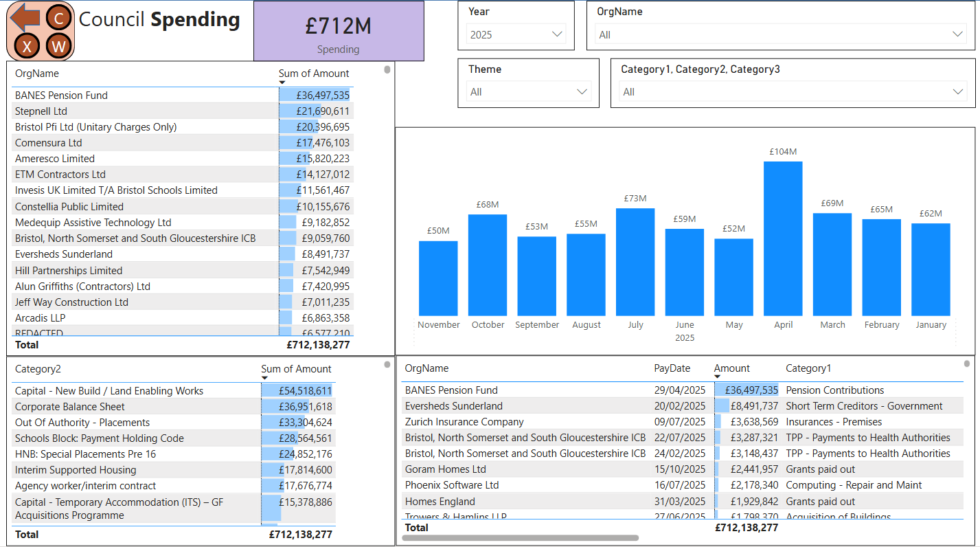The width and height of the screenshot is (980, 547).
Task: Click the circular C icon button
Action: (x=59, y=19)
